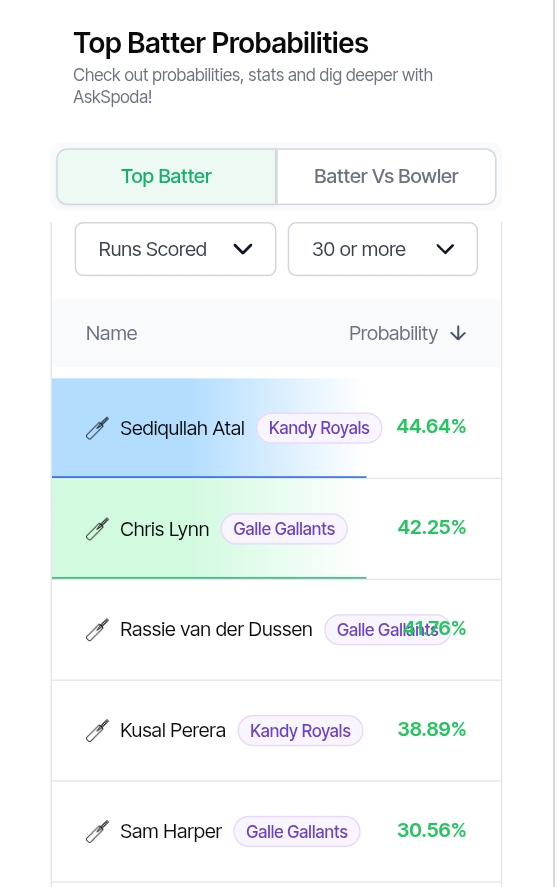Click the cricket bat icon beside Sediqullah Atal
The image size is (558, 887).
point(97,428)
